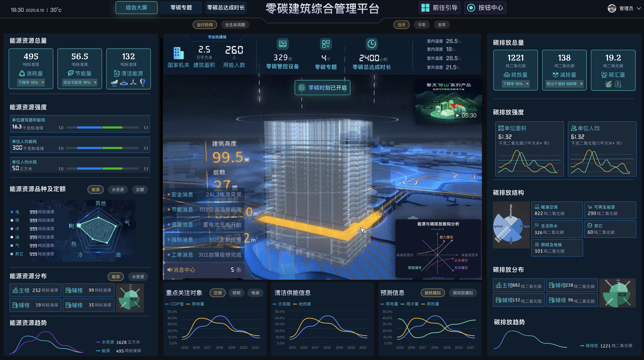Click the 按钮中心 button

point(485,8)
